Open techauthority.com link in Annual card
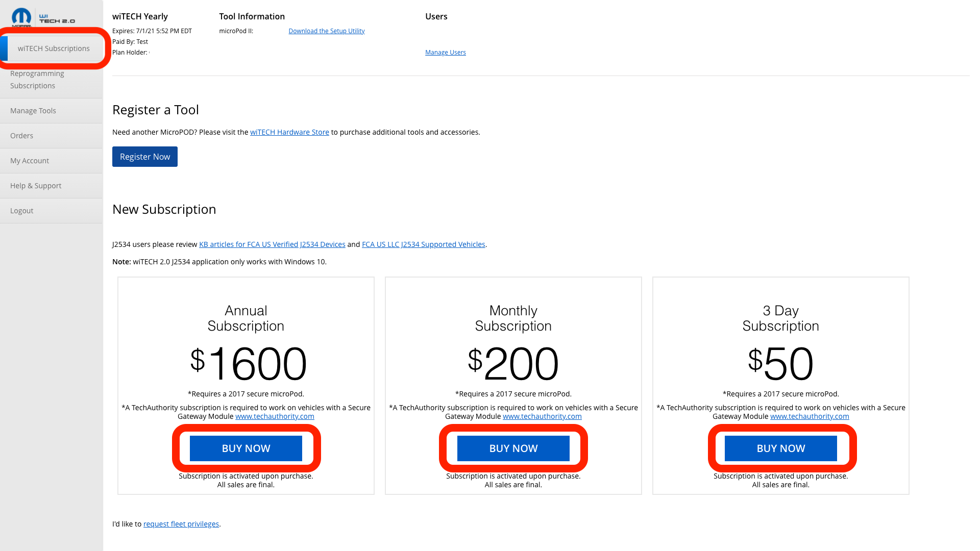 [x=275, y=416]
